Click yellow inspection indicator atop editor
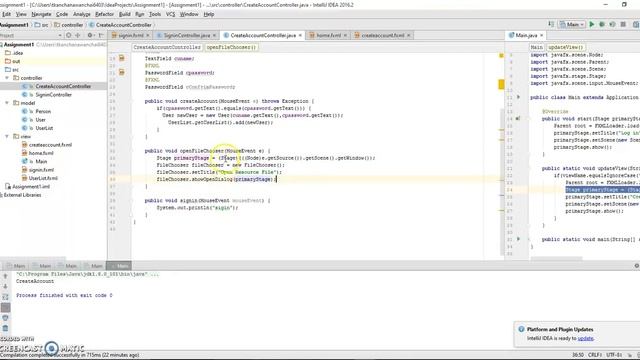 (x=501, y=55)
